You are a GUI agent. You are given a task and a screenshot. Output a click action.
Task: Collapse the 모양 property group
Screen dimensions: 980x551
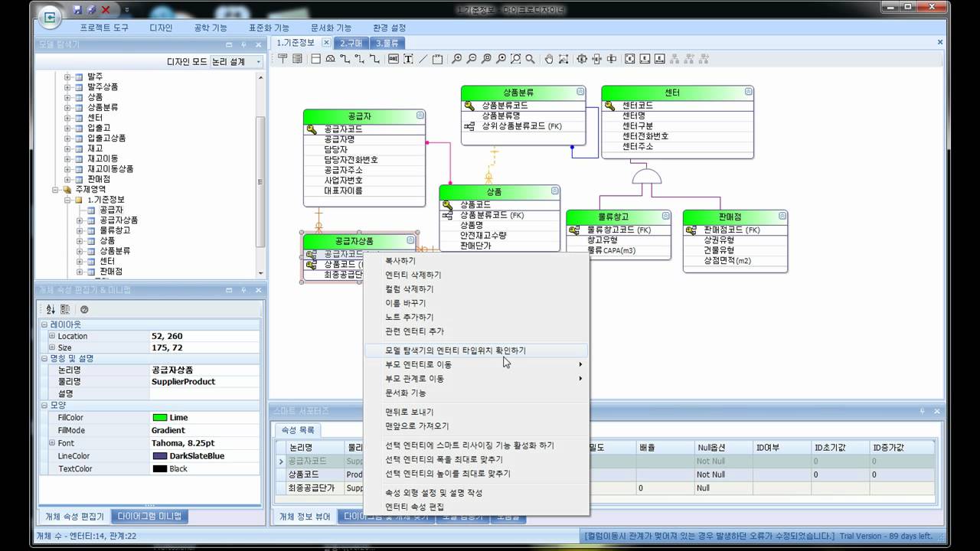[44, 405]
